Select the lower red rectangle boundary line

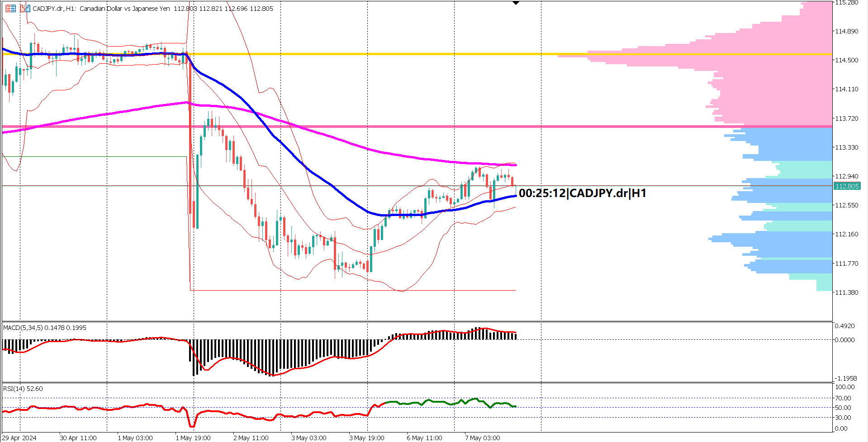point(317,290)
